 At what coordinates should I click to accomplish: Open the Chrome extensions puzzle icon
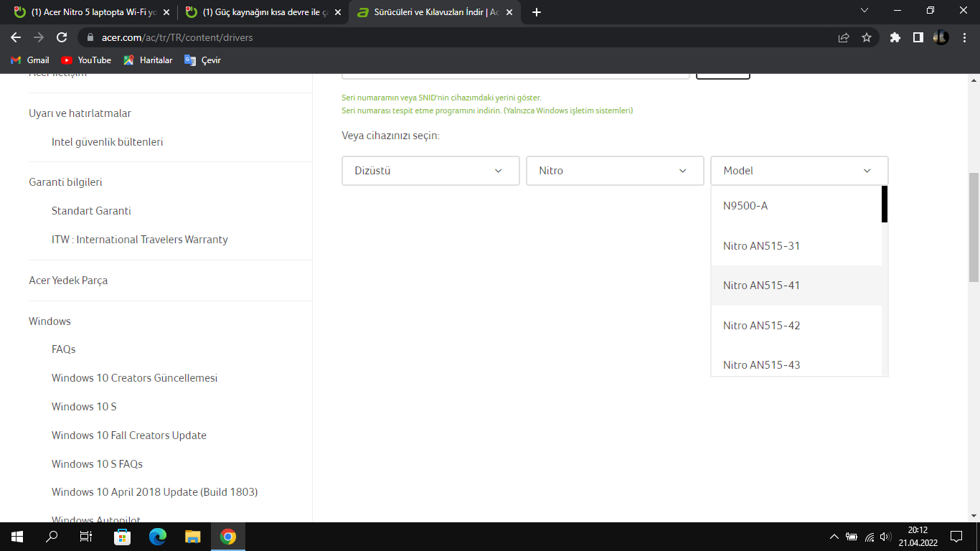[x=895, y=37]
